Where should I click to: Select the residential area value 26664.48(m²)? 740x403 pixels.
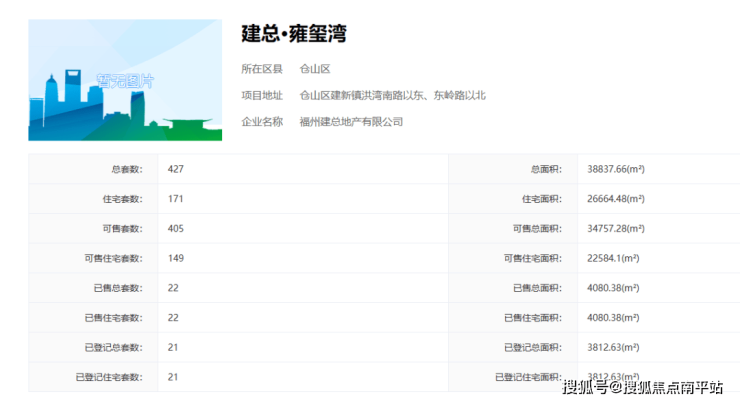(x=615, y=199)
